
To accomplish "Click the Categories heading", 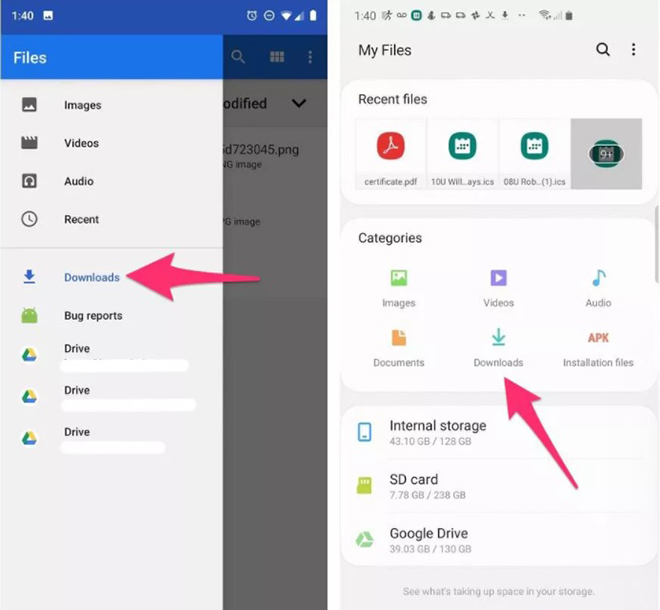I will click(390, 238).
